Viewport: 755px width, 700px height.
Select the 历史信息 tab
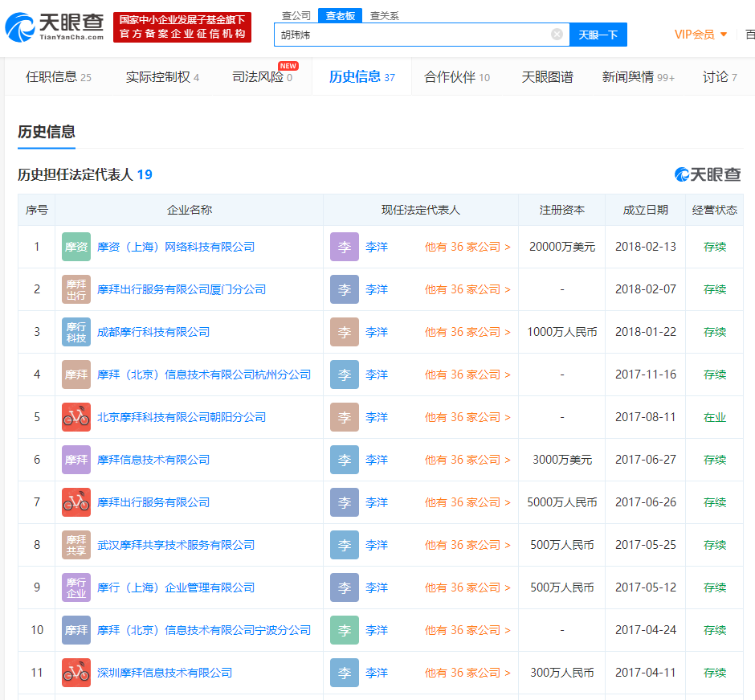pos(362,76)
